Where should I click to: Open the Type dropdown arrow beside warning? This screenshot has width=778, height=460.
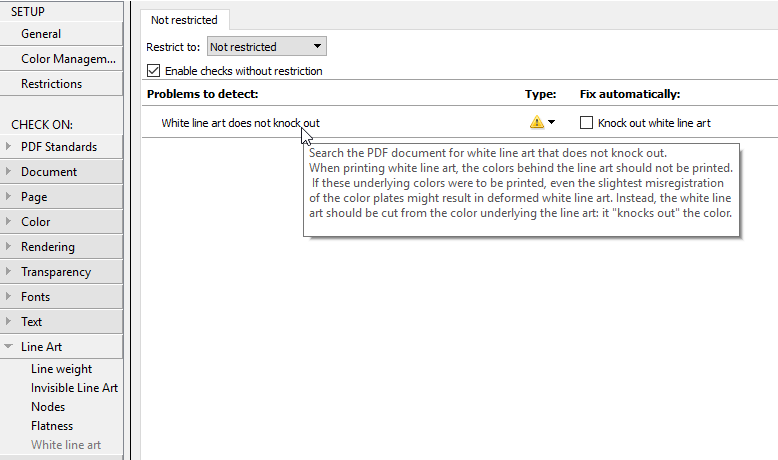[x=551, y=122]
